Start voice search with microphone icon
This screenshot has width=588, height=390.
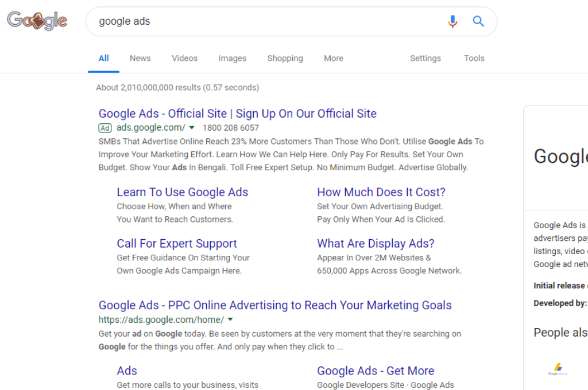(452, 21)
